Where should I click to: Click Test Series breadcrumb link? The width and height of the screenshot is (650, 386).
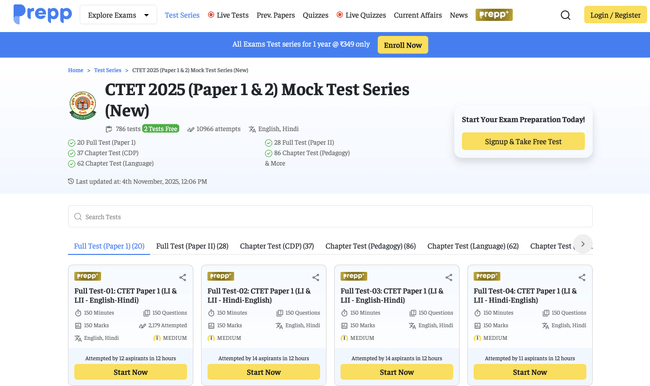107,70
